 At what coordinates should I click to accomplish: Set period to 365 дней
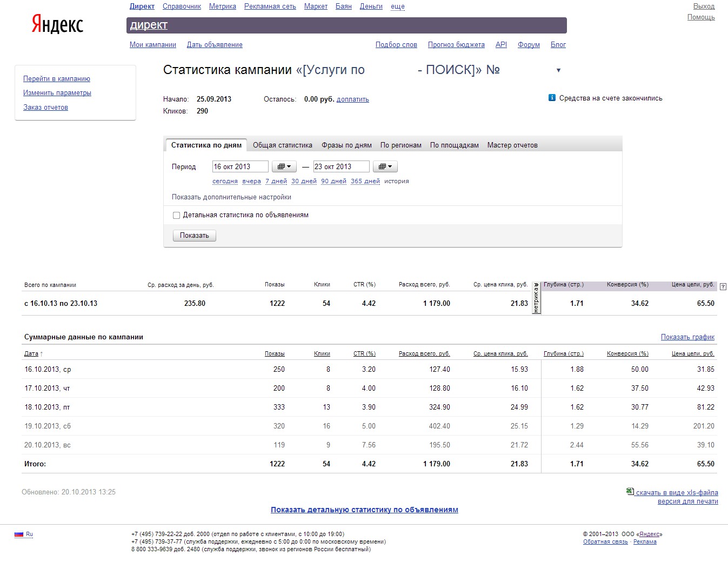[365, 181]
